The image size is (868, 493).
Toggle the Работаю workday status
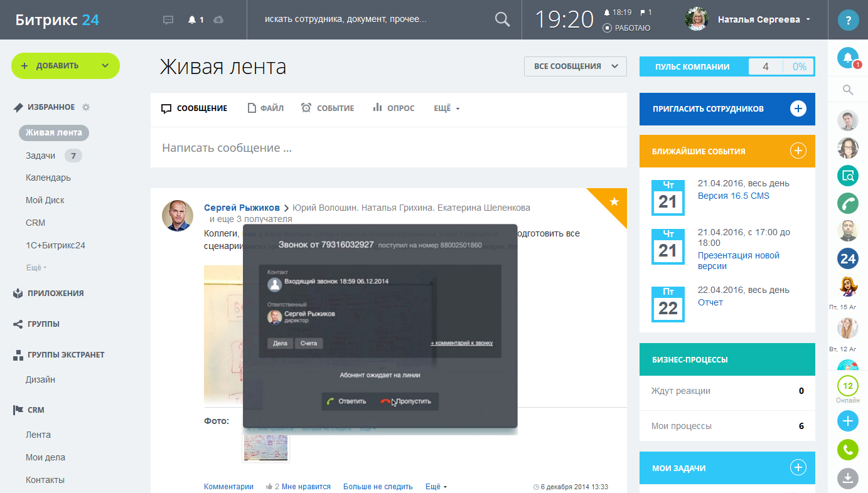626,28
